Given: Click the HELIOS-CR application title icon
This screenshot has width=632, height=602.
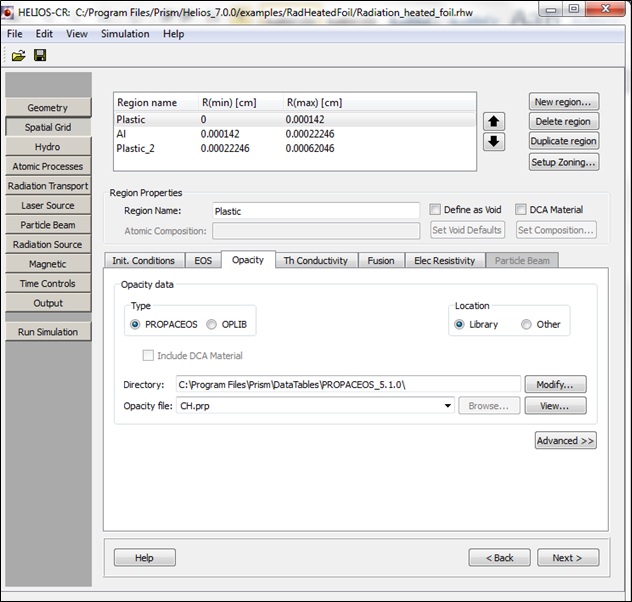Looking at the screenshot, I should pyautogui.click(x=10, y=9).
